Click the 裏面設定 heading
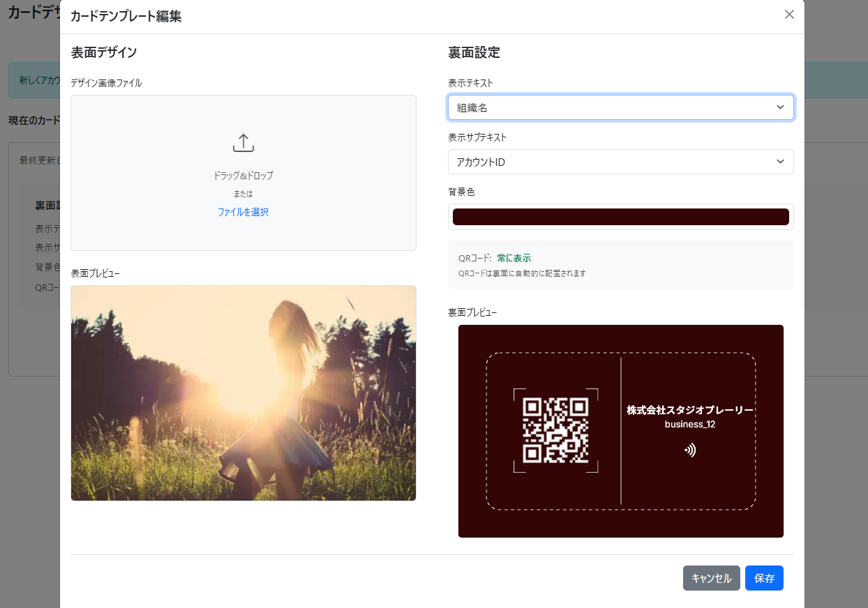868x608 pixels. tap(474, 52)
